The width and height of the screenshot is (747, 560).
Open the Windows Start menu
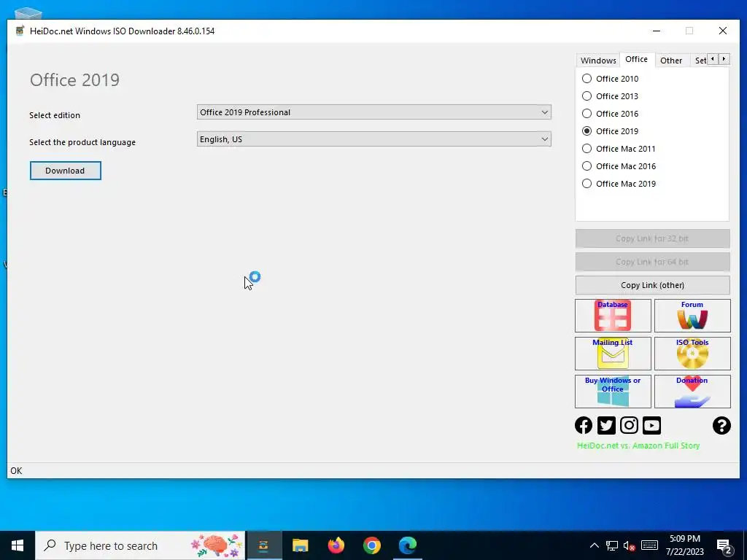coord(18,545)
